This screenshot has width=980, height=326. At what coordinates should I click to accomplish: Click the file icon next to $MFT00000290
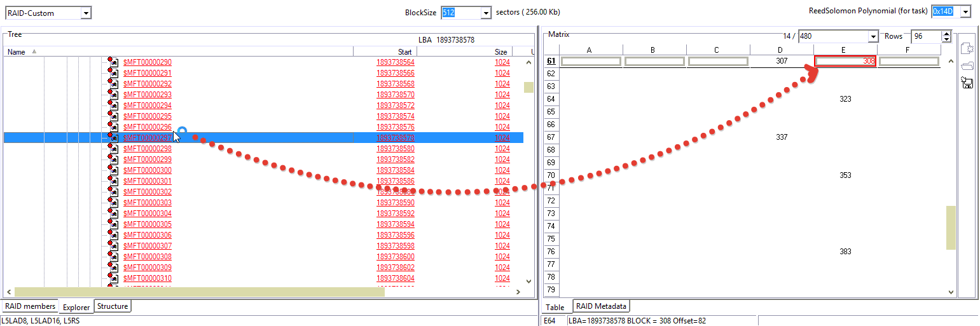tap(113, 62)
